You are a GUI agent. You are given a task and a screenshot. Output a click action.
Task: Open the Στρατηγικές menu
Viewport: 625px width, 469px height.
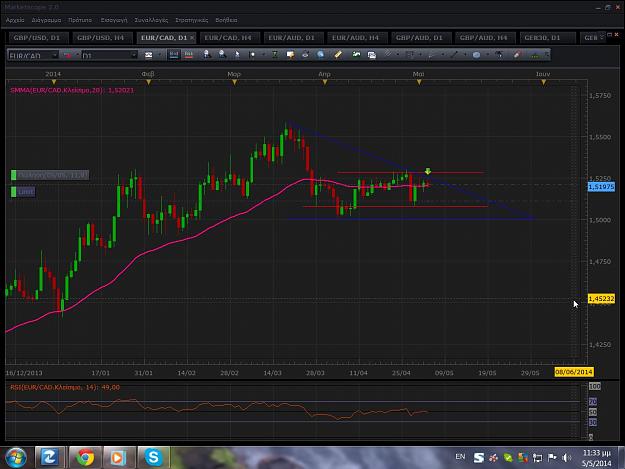click(191, 20)
